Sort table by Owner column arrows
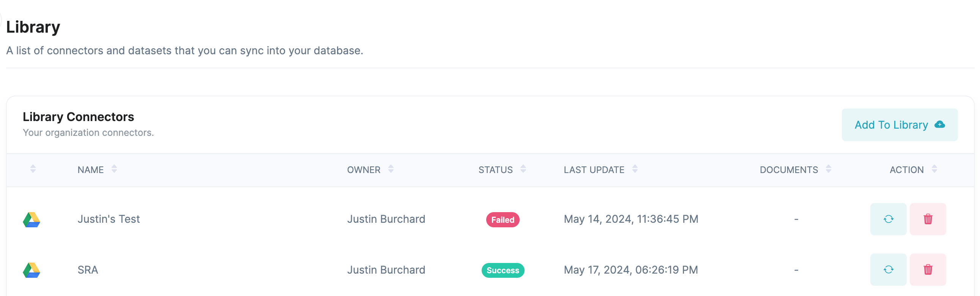 tap(391, 169)
